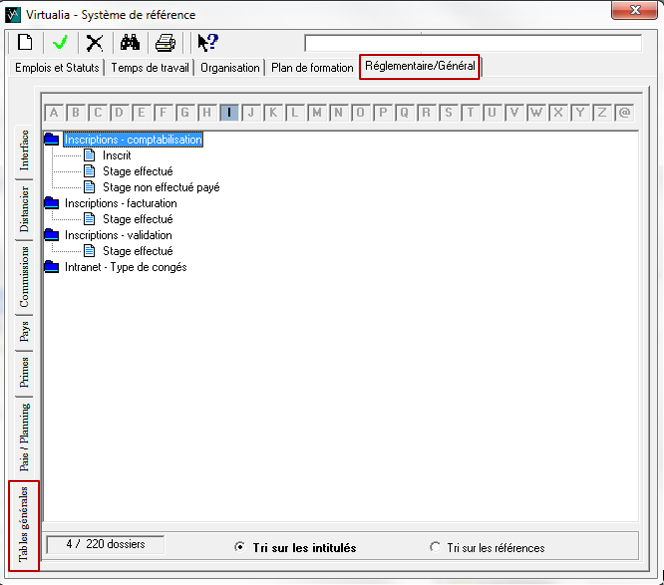Select Stage effectué under Inscriptions - validation
664x585 pixels.
click(137, 251)
